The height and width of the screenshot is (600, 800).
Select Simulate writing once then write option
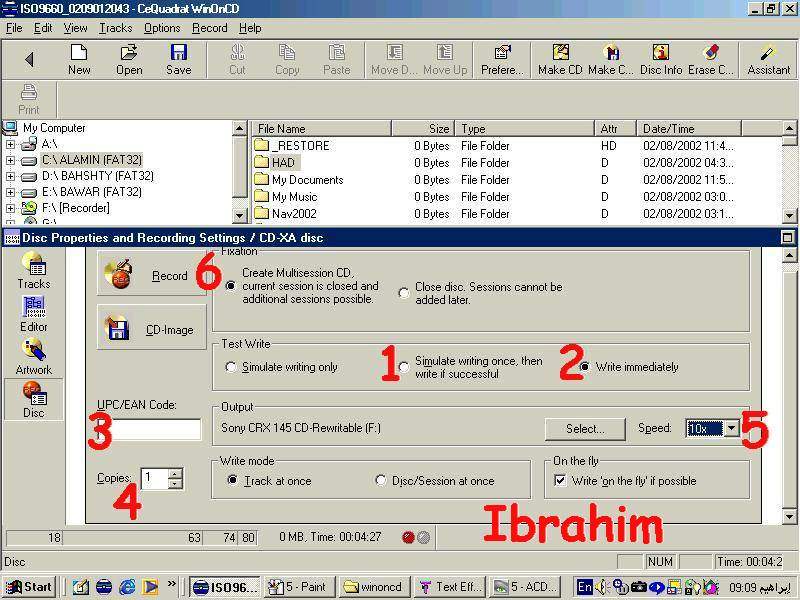click(404, 367)
